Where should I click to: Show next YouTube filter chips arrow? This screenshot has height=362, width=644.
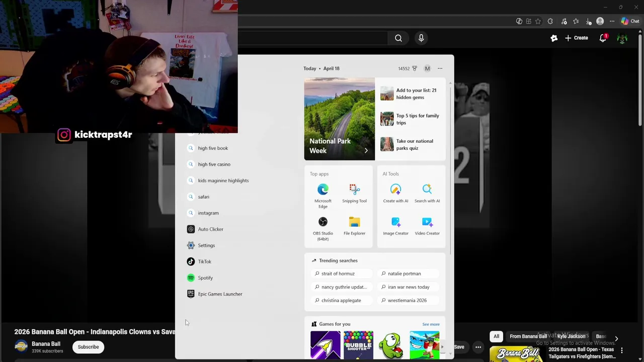coord(616,339)
